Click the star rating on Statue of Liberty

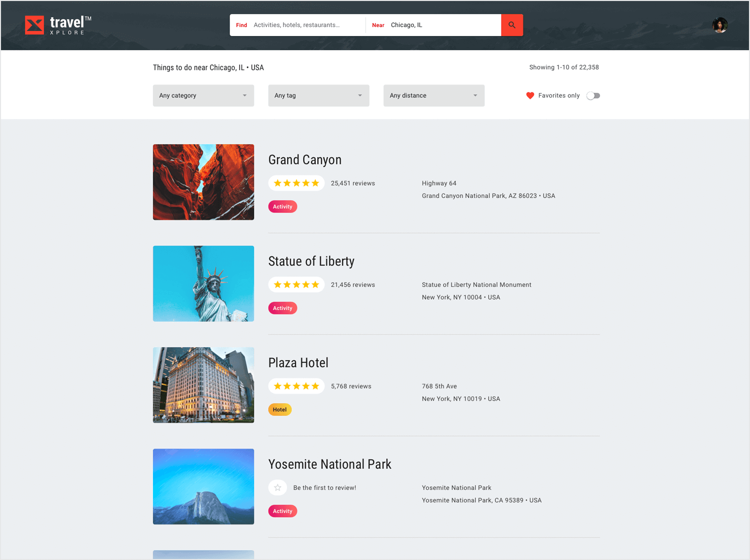pyautogui.click(x=296, y=284)
